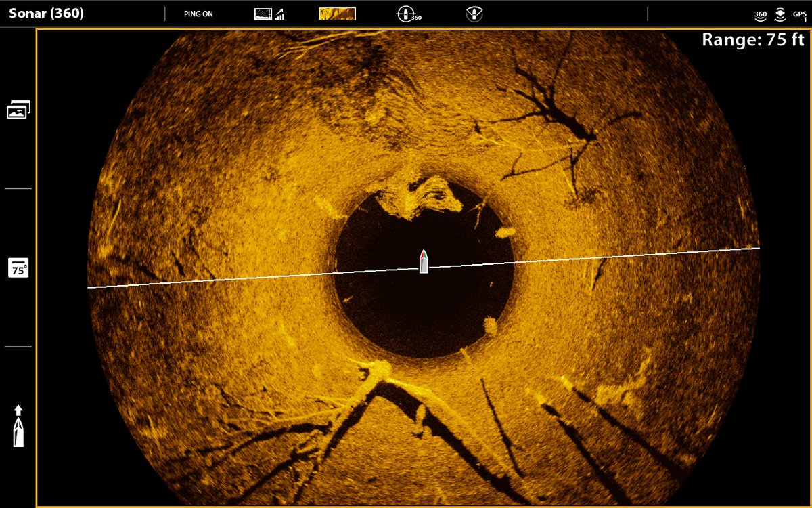This screenshot has height=508, width=812.
Task: Select the sonar color palette swatch
Action: 336,13
